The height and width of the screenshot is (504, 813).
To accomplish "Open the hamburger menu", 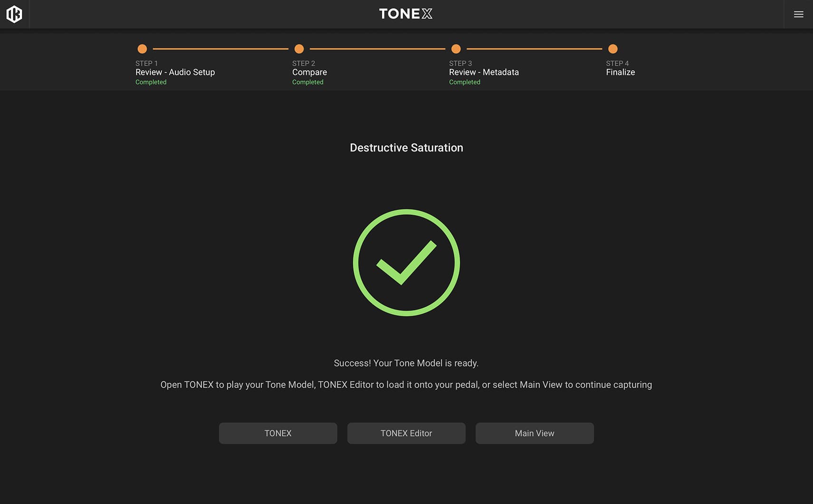I will [x=798, y=14].
